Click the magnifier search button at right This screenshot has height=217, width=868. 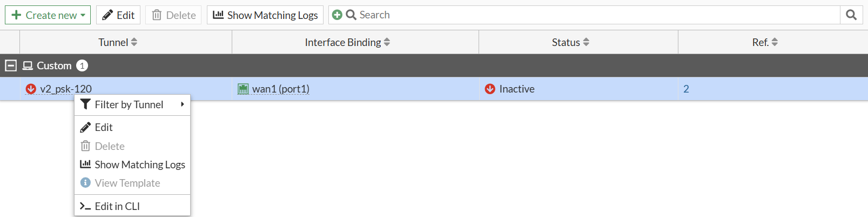pos(851,15)
